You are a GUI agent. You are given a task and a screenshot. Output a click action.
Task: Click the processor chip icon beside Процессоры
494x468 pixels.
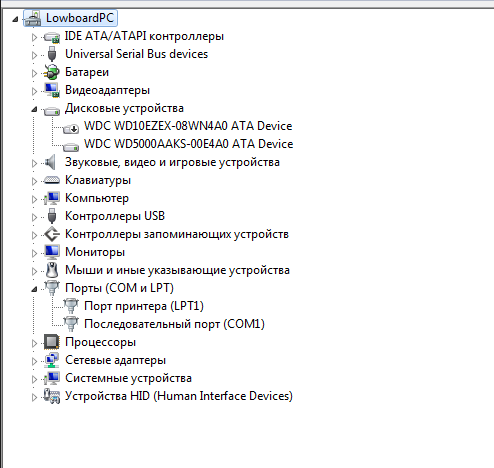pos(52,342)
